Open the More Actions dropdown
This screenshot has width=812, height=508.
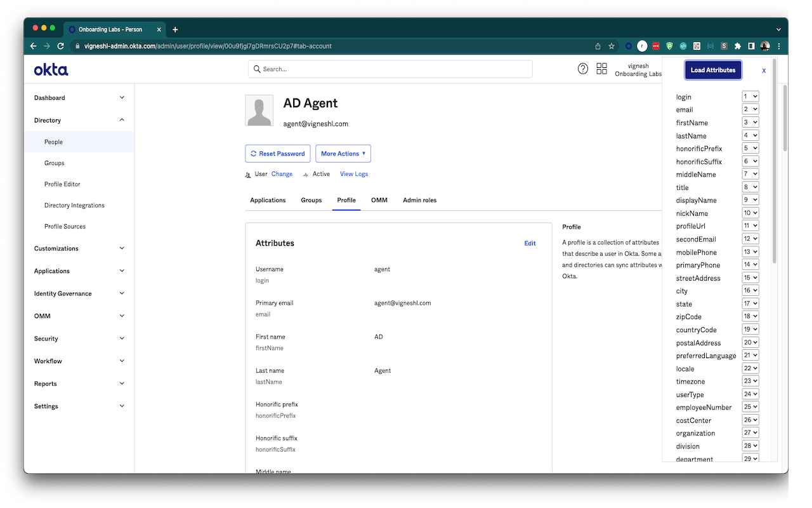[343, 154]
